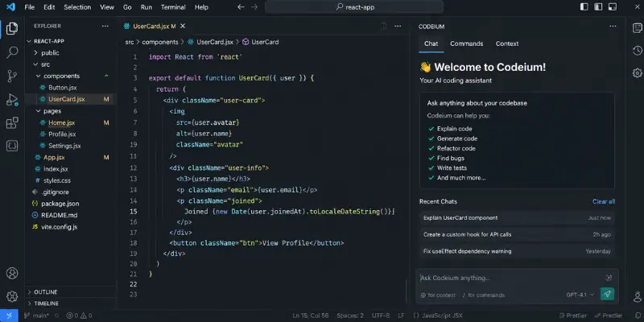
Task: Open Create a custom hook for API calls chat
Action: (517, 234)
